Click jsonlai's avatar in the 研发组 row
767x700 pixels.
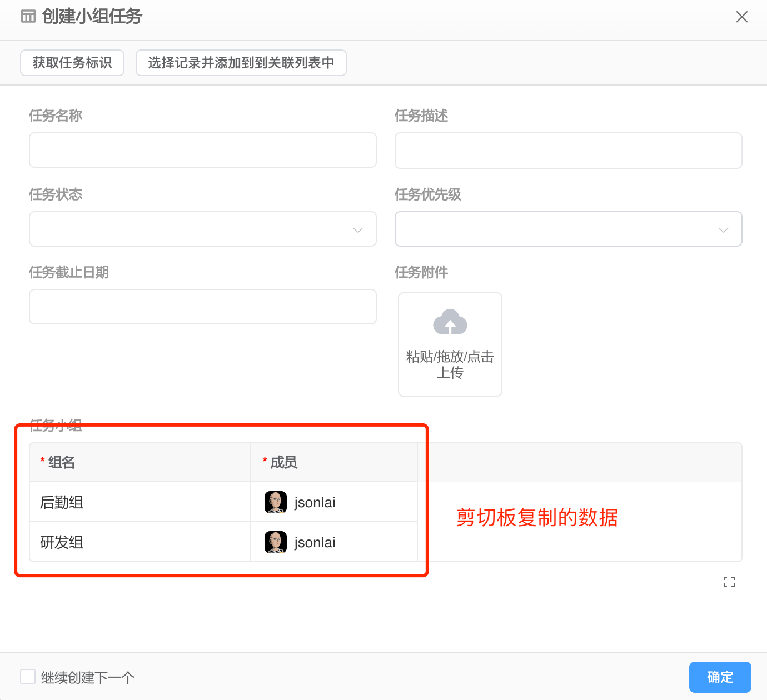pos(275,542)
